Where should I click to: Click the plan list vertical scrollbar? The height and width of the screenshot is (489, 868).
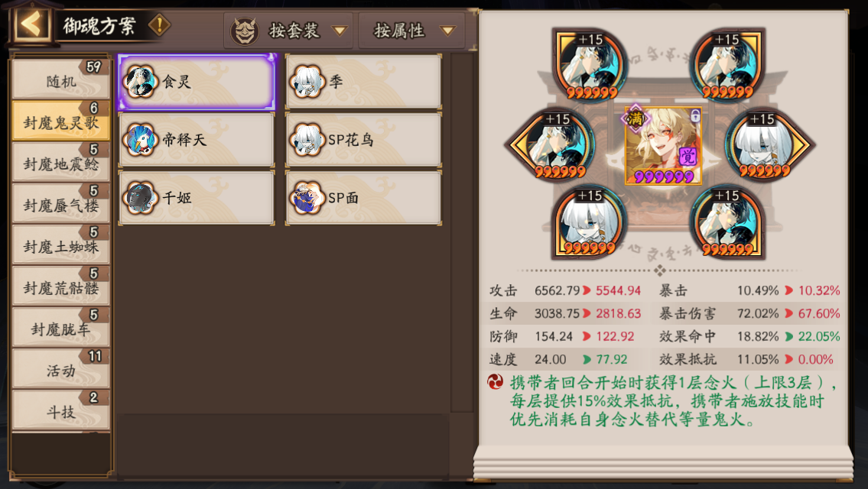[x=462, y=232]
